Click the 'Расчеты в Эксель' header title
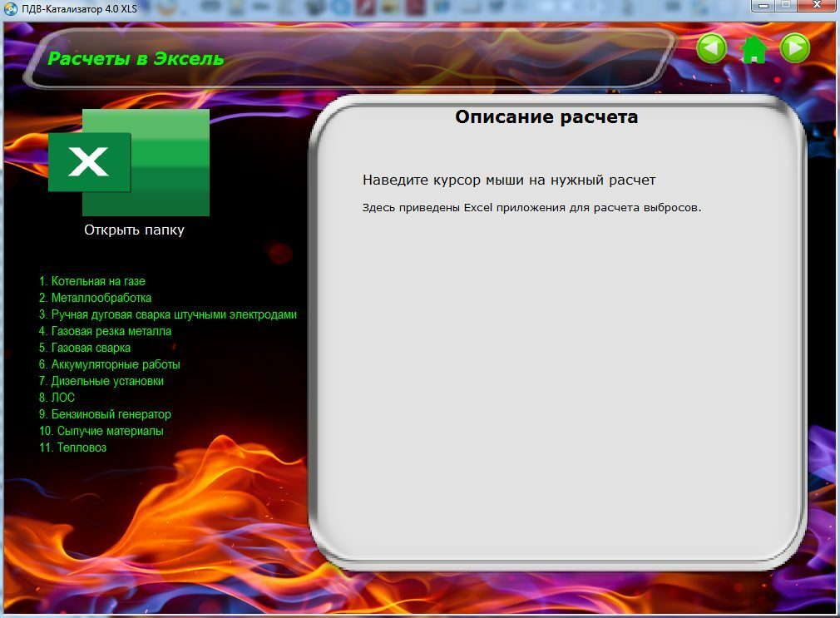 click(136, 58)
